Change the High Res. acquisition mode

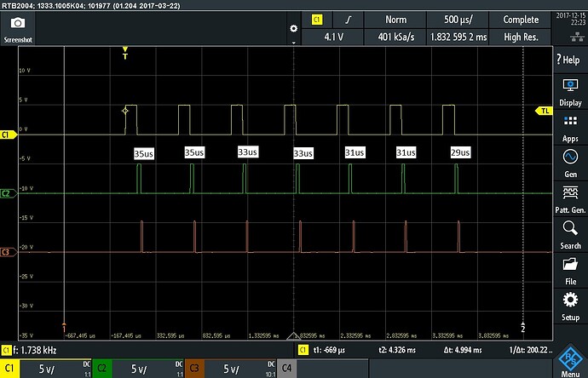pos(521,37)
